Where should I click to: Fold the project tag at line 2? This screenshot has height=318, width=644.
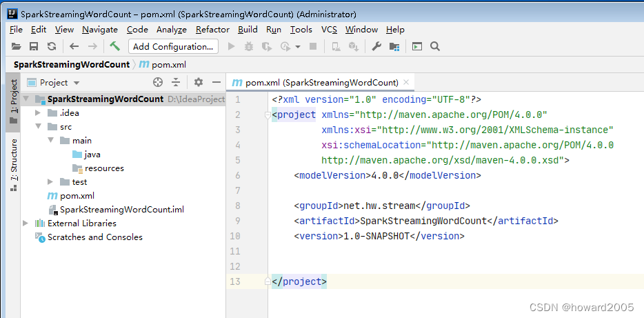pos(268,115)
